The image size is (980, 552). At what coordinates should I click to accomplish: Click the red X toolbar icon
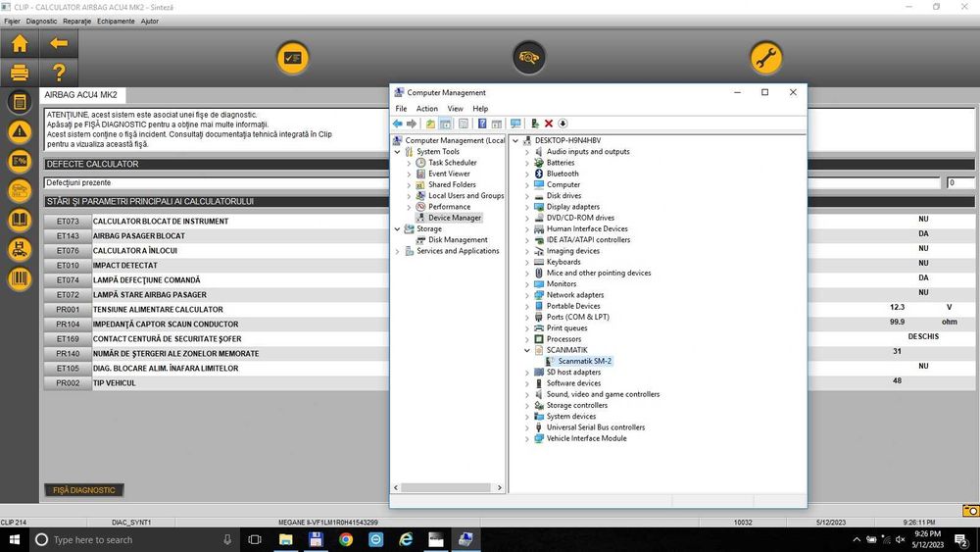(x=549, y=124)
